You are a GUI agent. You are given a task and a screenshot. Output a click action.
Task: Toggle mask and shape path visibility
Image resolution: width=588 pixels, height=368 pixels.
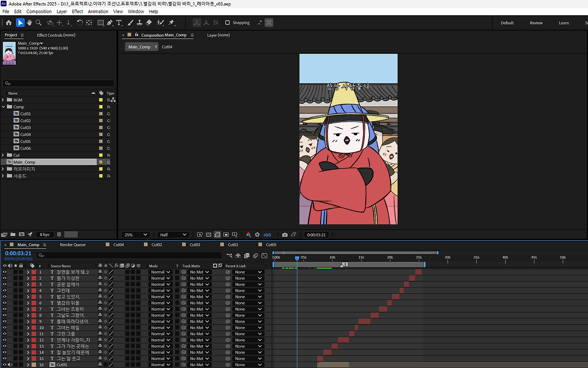pyautogui.click(x=217, y=235)
